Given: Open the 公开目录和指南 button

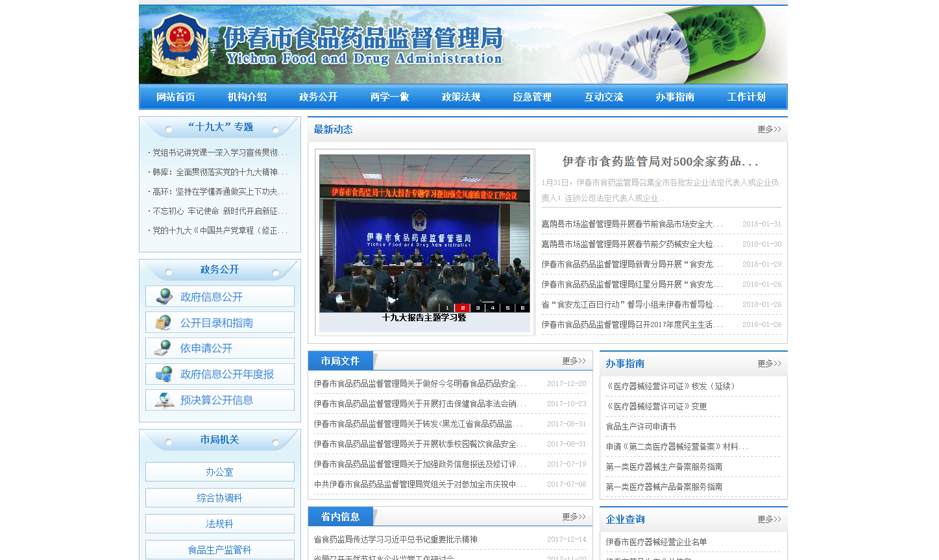Looking at the screenshot, I should [220, 323].
